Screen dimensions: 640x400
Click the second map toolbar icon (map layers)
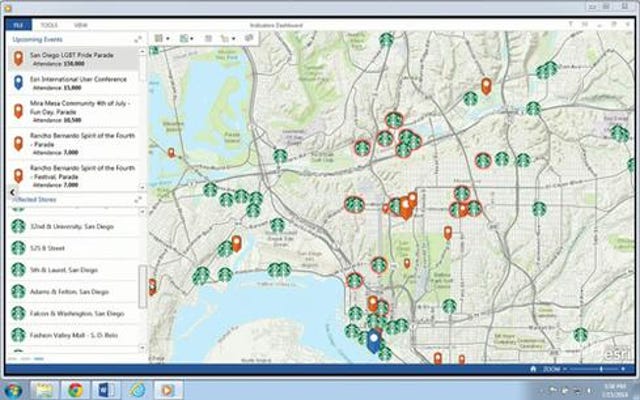(184, 38)
